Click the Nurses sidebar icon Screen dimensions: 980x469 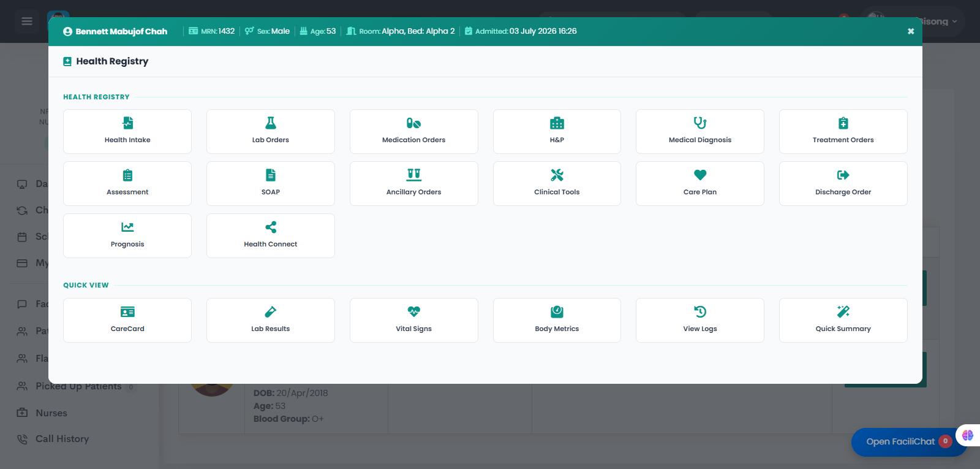[22, 413]
